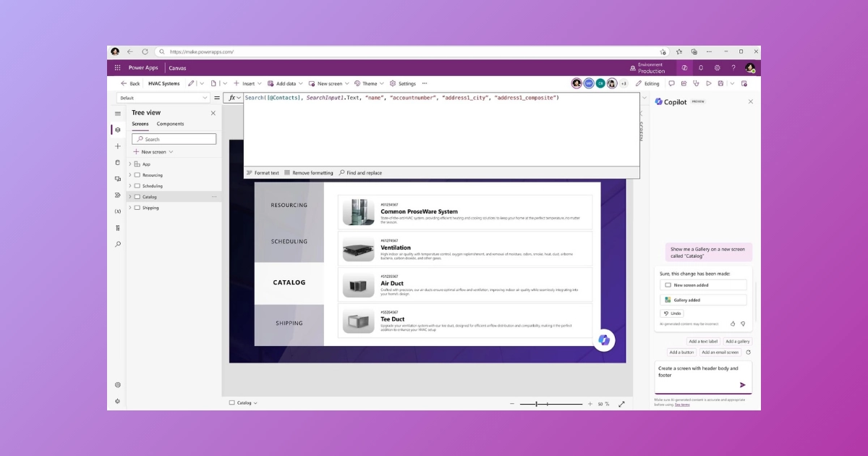Viewport: 868px width, 456px height.
Task: Preview the app with the play icon
Action: point(709,83)
